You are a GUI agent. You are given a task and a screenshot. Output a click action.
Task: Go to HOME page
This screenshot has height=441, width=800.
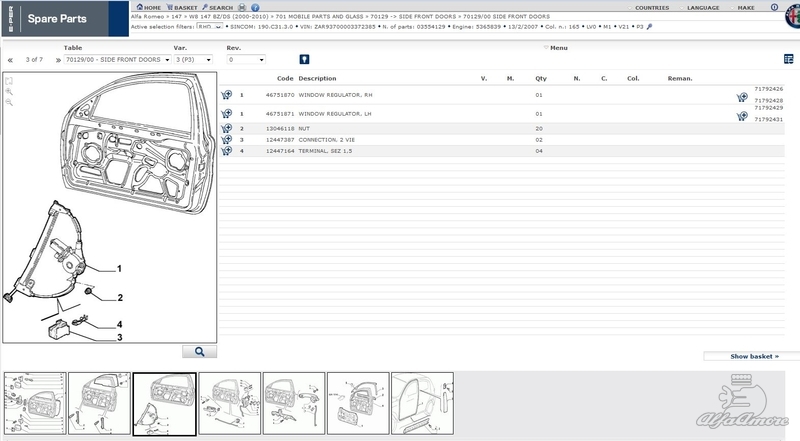coord(148,7)
